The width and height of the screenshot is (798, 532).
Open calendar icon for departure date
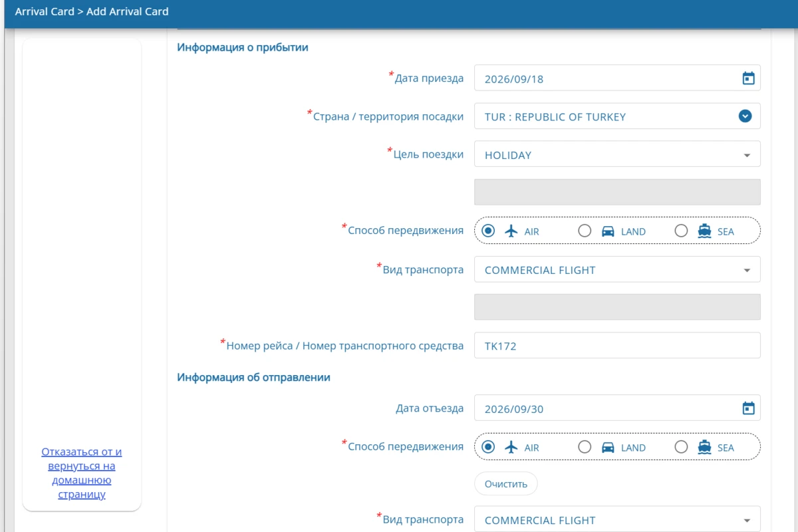[x=748, y=408]
